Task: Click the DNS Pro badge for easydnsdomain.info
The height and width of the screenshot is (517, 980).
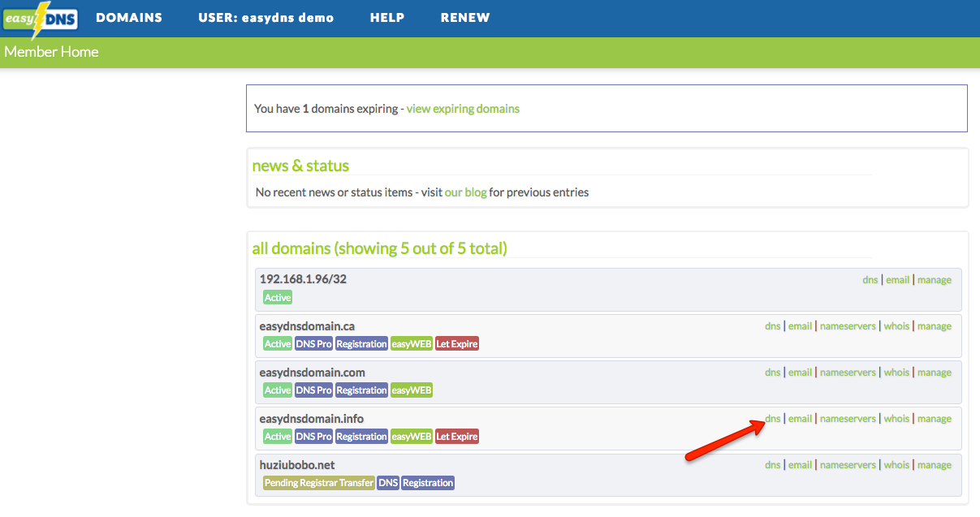Action: pos(313,437)
